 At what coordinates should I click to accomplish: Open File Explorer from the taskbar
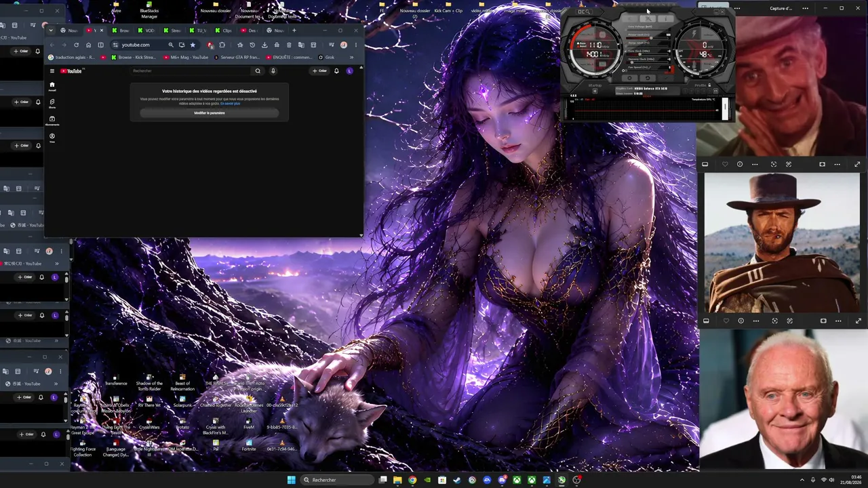397,480
